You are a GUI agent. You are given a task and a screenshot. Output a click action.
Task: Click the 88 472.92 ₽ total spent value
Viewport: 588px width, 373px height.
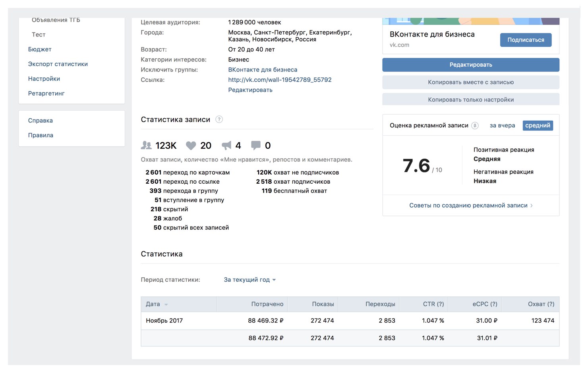coord(266,338)
